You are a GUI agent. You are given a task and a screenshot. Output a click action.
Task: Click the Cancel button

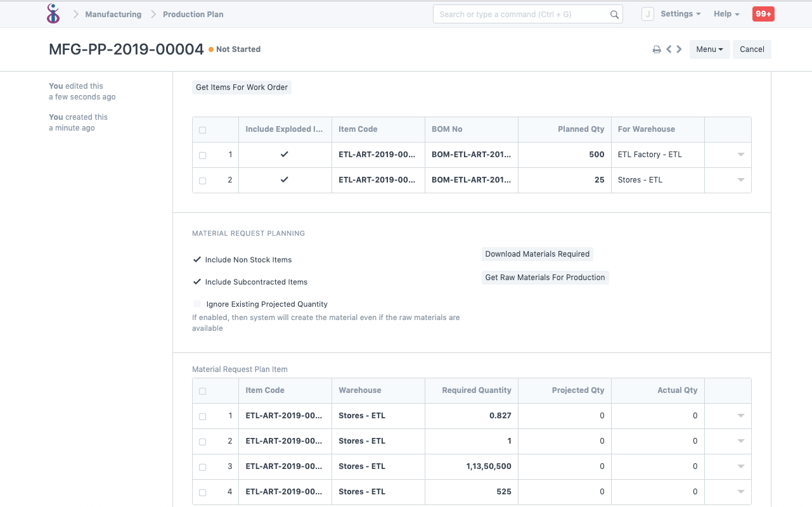point(752,49)
